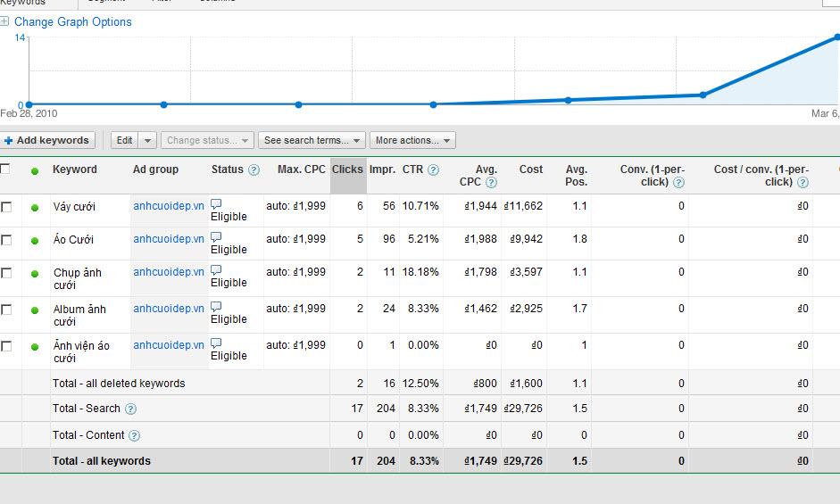The image size is (840, 504).
Task: Tick the checkbox for Áo Cưới row
Action: pos(6,240)
